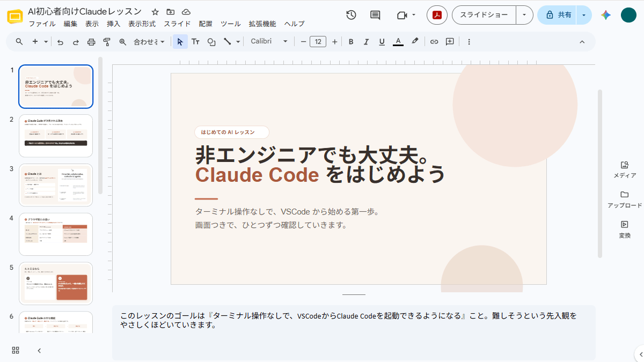Add a comment from toolbar
The width and height of the screenshot is (644, 362).
pyautogui.click(x=450, y=41)
